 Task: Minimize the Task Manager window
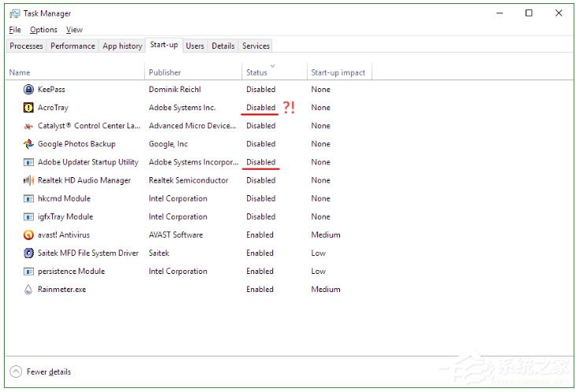tap(500, 13)
